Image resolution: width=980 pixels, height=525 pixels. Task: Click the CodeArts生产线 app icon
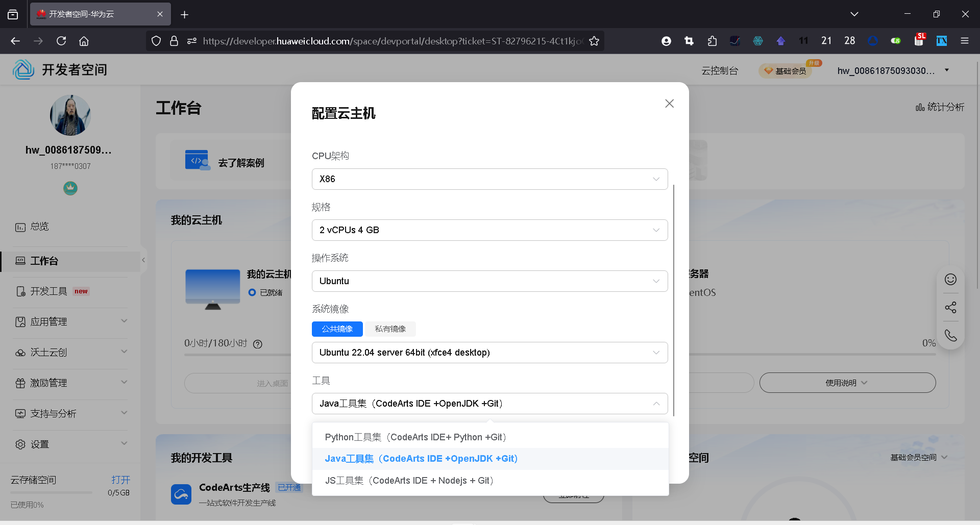(x=181, y=494)
